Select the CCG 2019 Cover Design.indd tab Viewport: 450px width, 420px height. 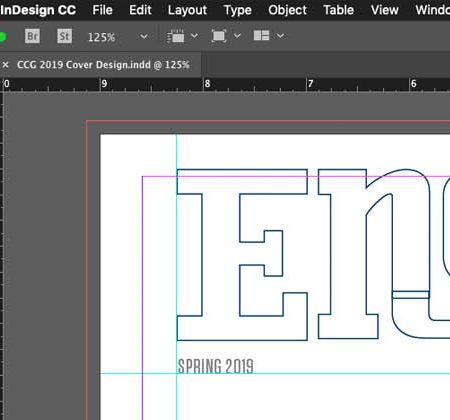[103, 64]
